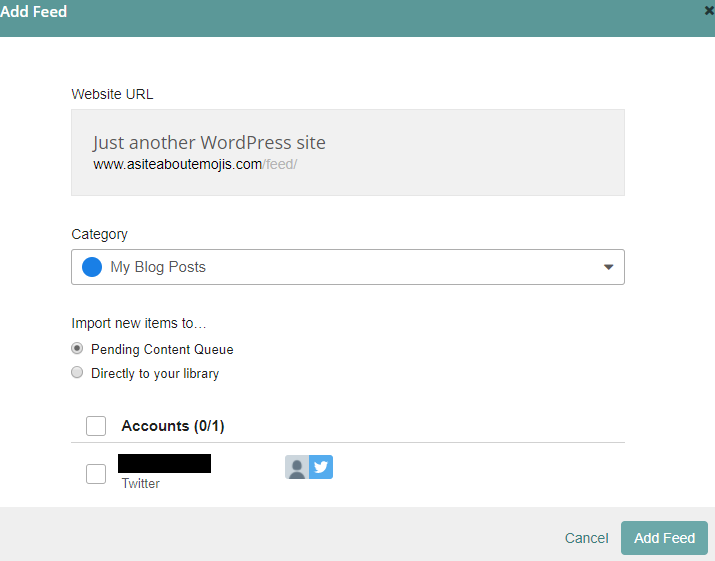Image resolution: width=715 pixels, height=561 pixels.
Task: Open the My Blog Posts category dropdown
Action: pos(347,267)
